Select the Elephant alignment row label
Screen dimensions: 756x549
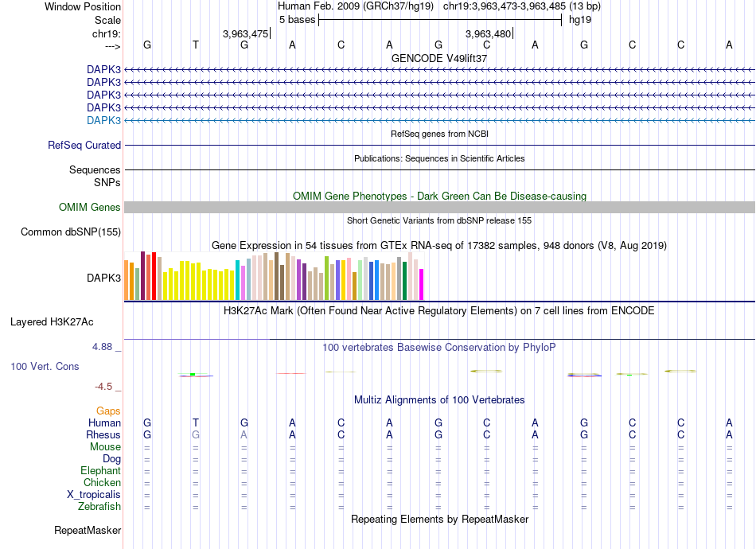coord(100,471)
